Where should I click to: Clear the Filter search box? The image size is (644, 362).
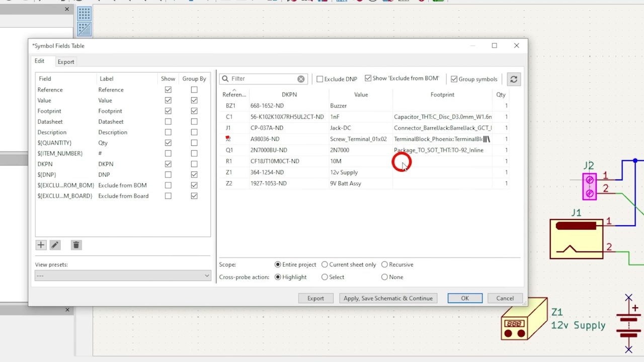pyautogui.click(x=301, y=79)
